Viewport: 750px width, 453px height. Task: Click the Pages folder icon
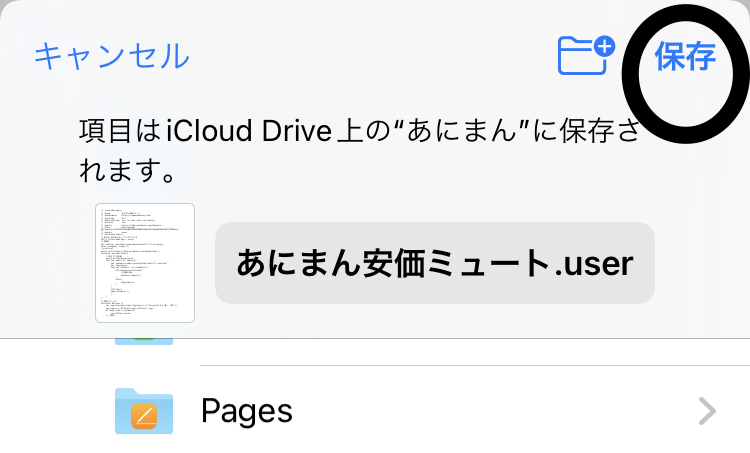144,410
